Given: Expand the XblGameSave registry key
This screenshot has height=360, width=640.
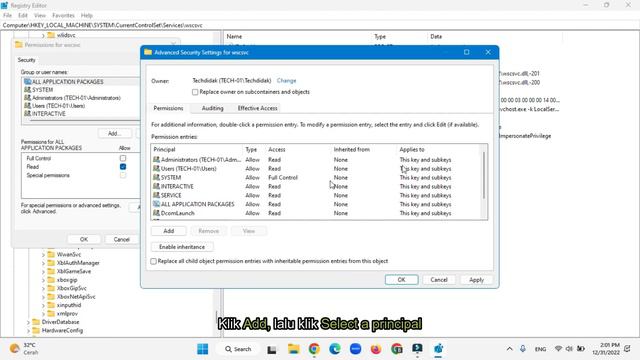Looking at the screenshot, I should pyautogui.click(x=43, y=272).
